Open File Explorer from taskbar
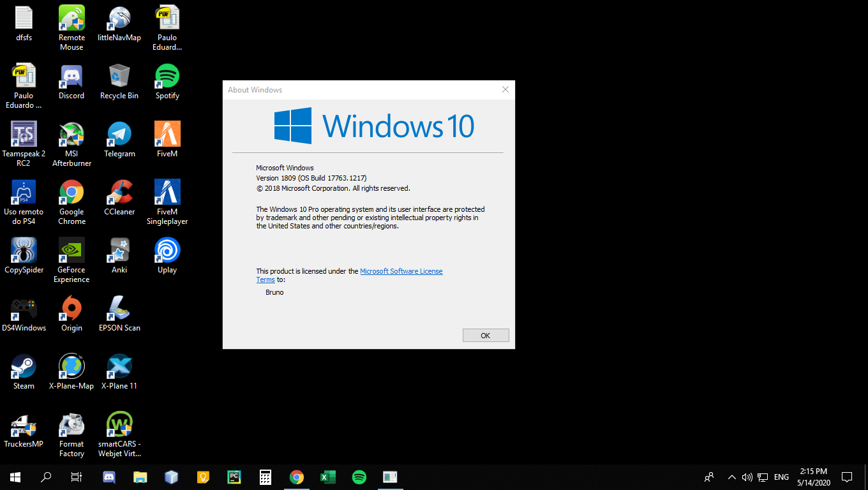This screenshot has width=868, height=490. point(140,477)
